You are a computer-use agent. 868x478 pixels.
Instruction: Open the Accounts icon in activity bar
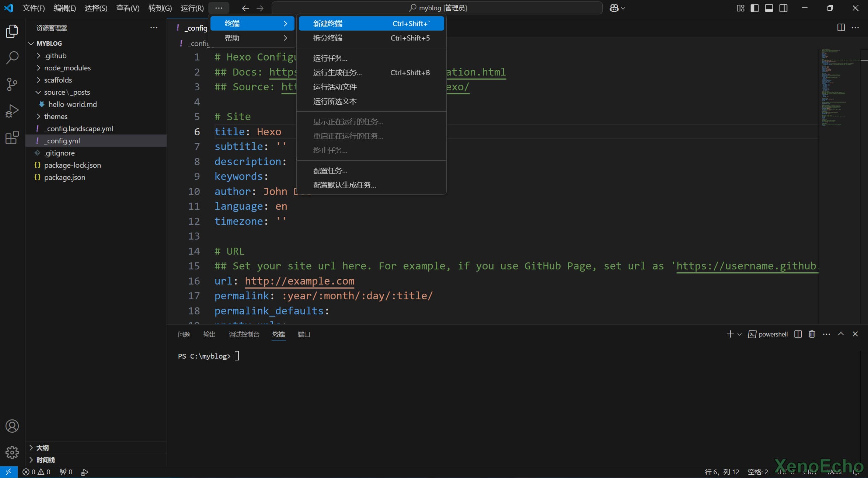click(12, 426)
